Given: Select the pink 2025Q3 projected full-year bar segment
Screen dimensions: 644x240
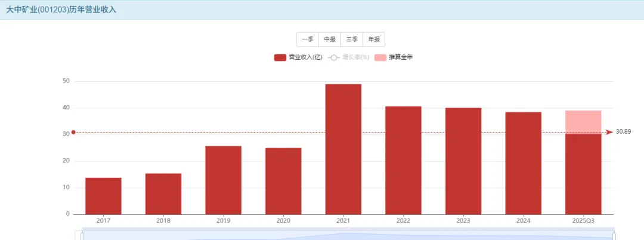Looking at the screenshot, I should coord(583,122).
